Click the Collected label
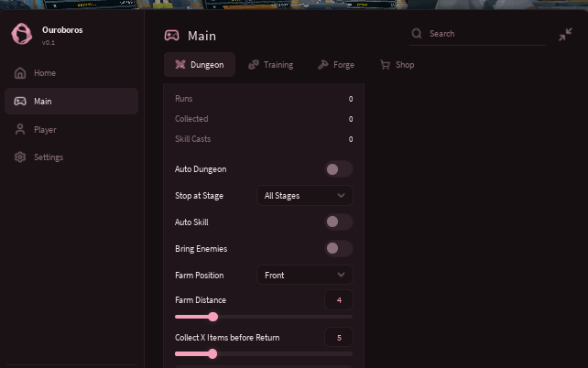This screenshot has height=368, width=588. (191, 119)
